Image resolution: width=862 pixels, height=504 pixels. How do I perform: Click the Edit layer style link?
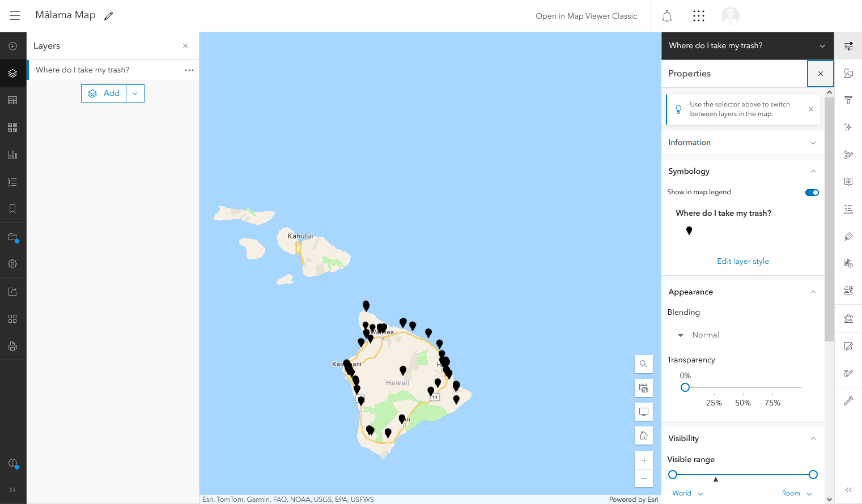[742, 260]
